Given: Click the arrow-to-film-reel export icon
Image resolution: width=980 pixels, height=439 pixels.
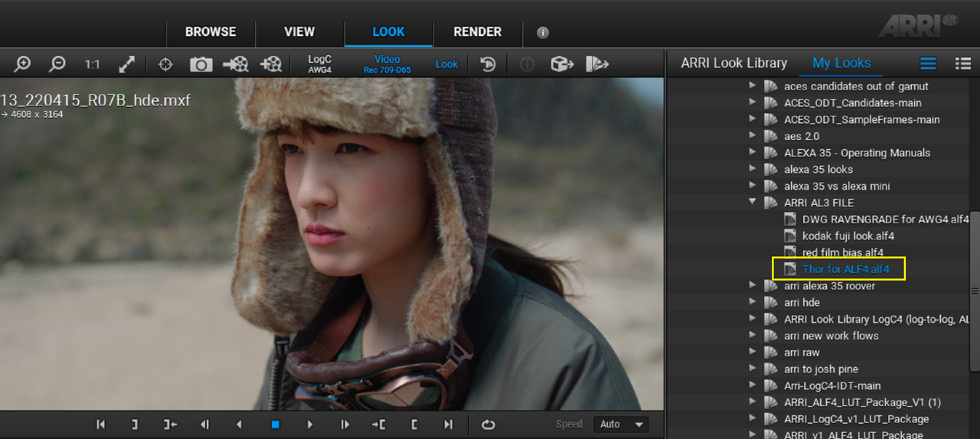Looking at the screenshot, I should click(x=236, y=64).
